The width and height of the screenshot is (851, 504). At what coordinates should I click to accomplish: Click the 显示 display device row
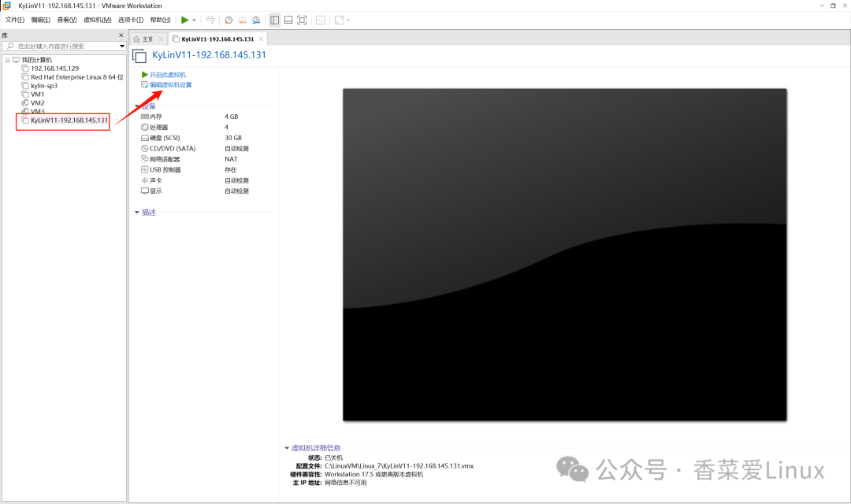[x=206, y=191]
